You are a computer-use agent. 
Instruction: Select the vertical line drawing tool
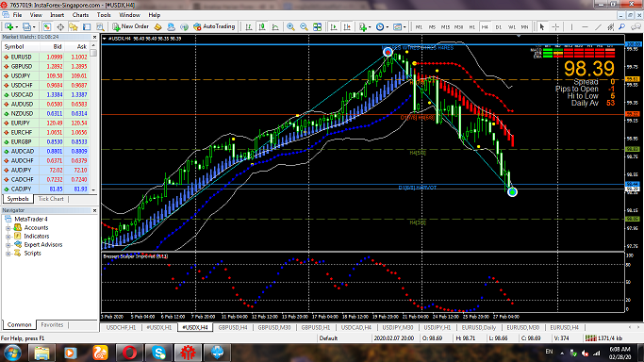pyautogui.click(x=571, y=26)
